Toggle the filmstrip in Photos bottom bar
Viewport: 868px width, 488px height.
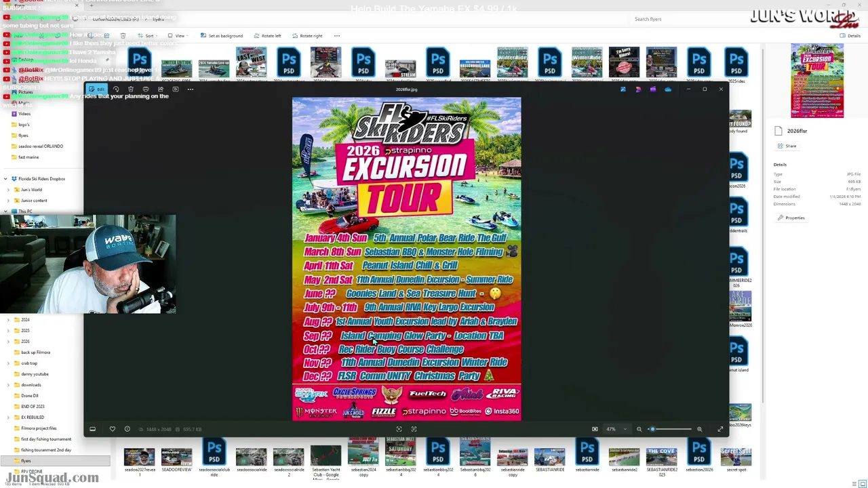click(x=93, y=429)
